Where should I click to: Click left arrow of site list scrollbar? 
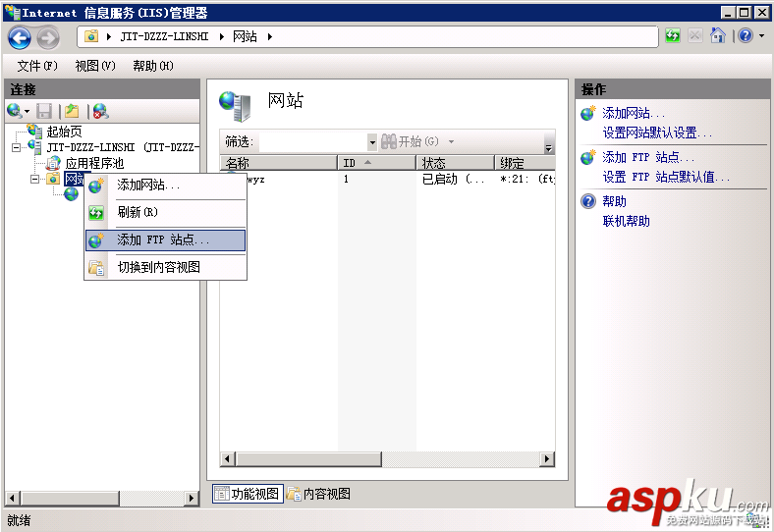pos(227,459)
